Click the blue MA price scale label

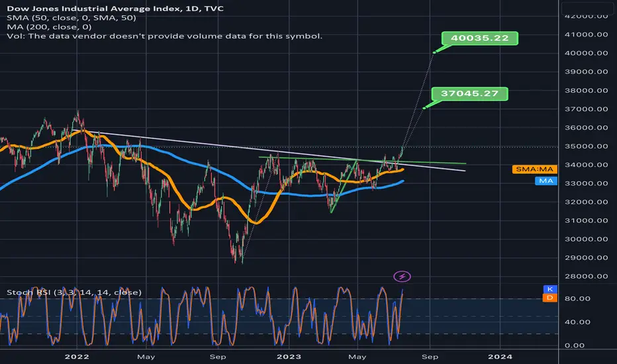point(546,181)
